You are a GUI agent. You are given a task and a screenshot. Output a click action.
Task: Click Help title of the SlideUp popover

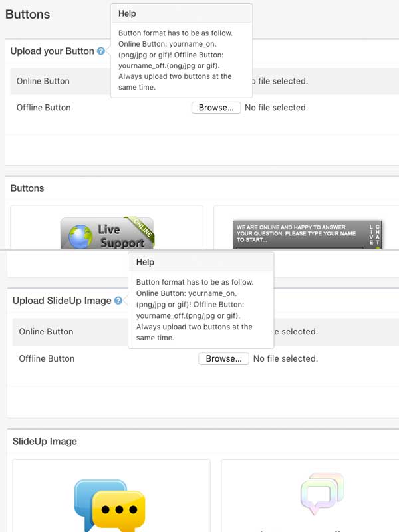145,262
